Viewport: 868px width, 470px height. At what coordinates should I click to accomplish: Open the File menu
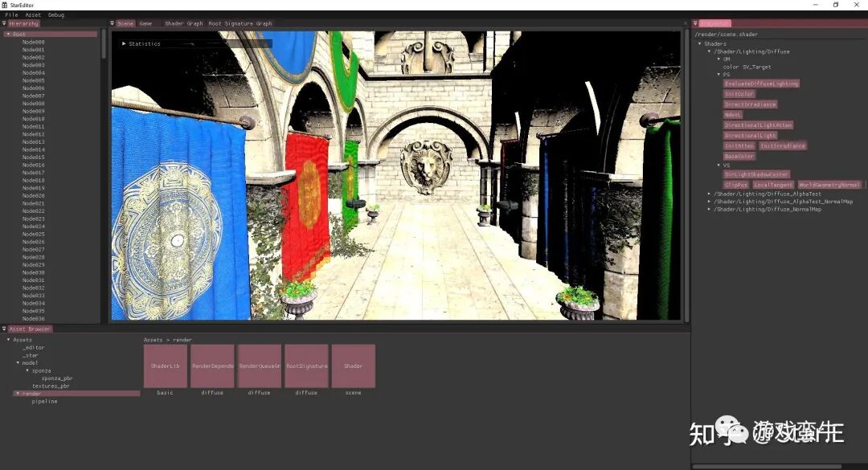pos(11,15)
